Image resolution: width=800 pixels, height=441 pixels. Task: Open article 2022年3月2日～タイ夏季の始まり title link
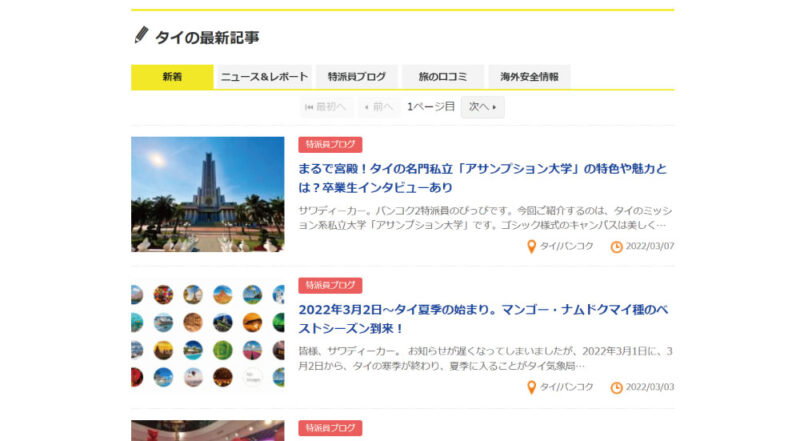[x=483, y=319]
